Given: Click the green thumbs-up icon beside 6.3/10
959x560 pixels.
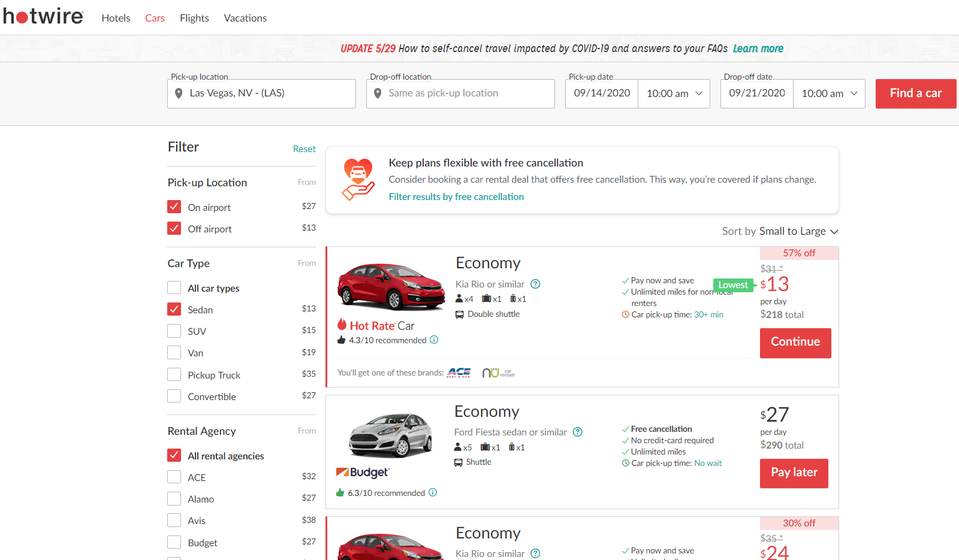Looking at the screenshot, I should coord(340,492).
